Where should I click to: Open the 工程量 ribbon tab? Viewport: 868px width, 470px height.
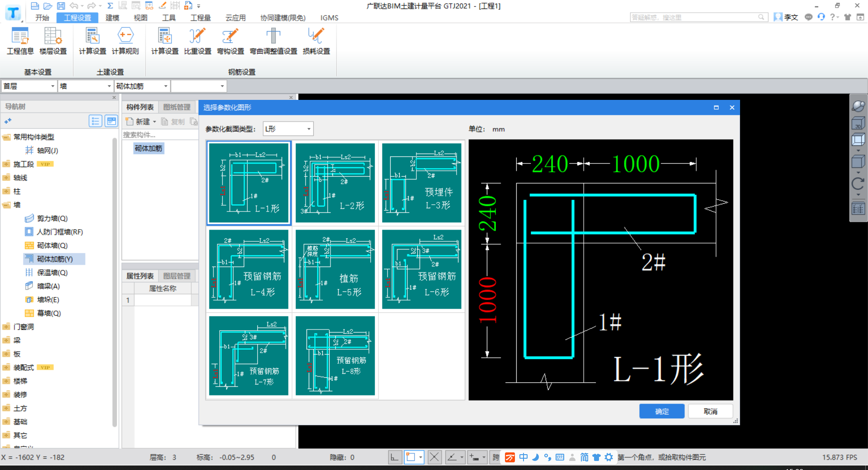[x=201, y=18]
